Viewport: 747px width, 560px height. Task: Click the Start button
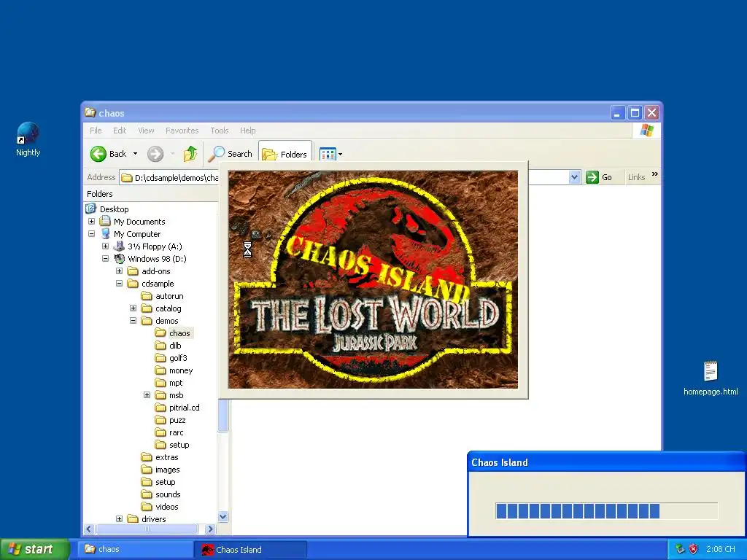(x=34, y=550)
